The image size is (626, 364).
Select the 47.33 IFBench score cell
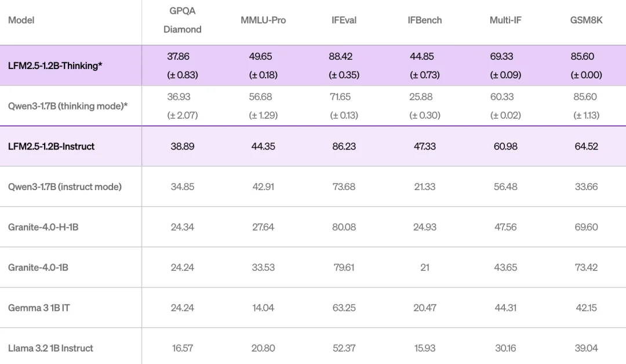coord(424,147)
